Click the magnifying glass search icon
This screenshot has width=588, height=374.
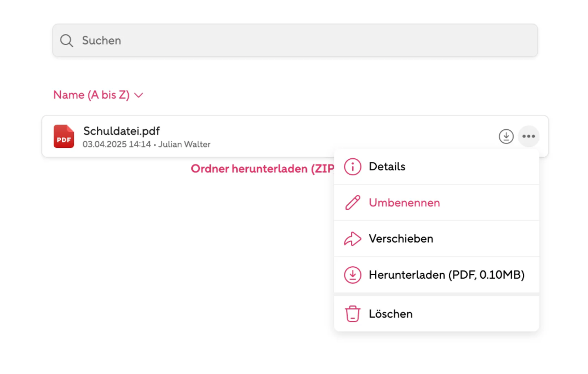click(x=67, y=41)
